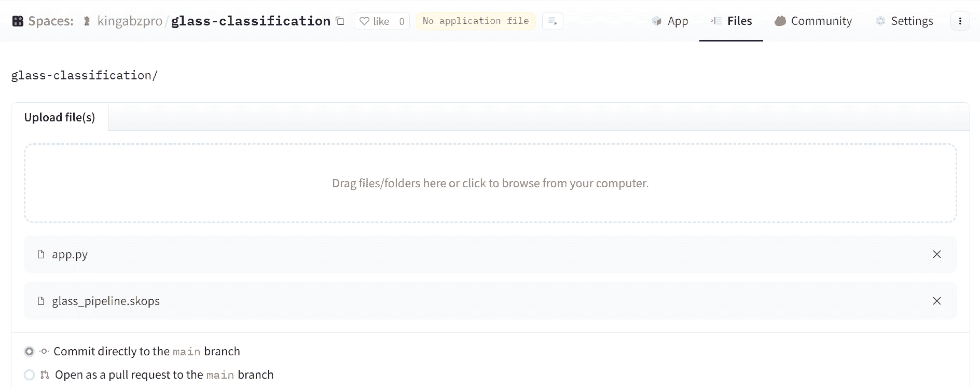Switch to the Files tab
This screenshot has height=388, width=980.
point(731,21)
